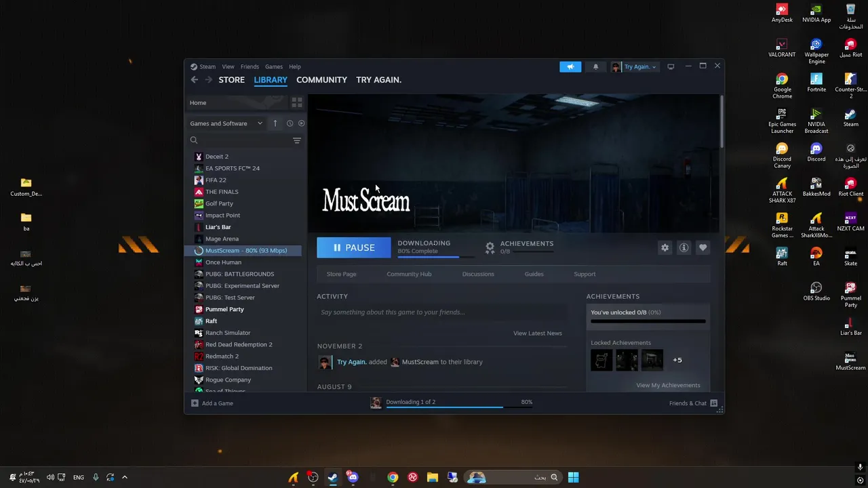Open the Try Again. account dropdown
The image size is (868, 488).
(634, 66)
